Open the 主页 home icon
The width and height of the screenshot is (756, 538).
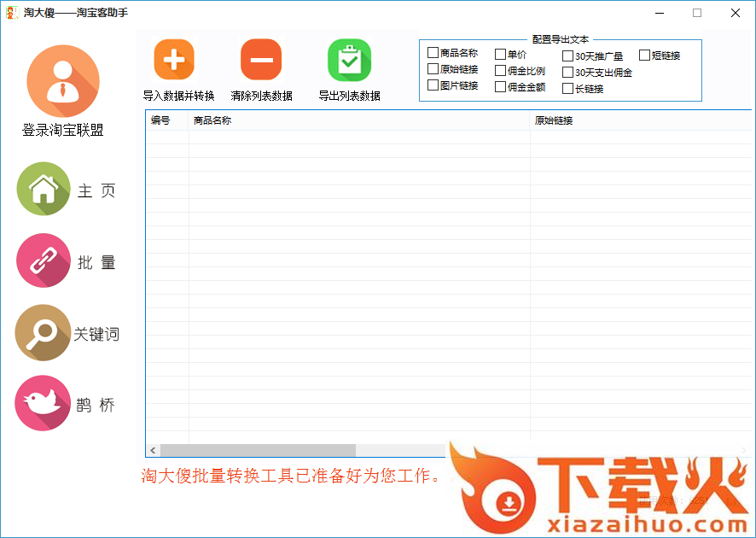pos(44,189)
